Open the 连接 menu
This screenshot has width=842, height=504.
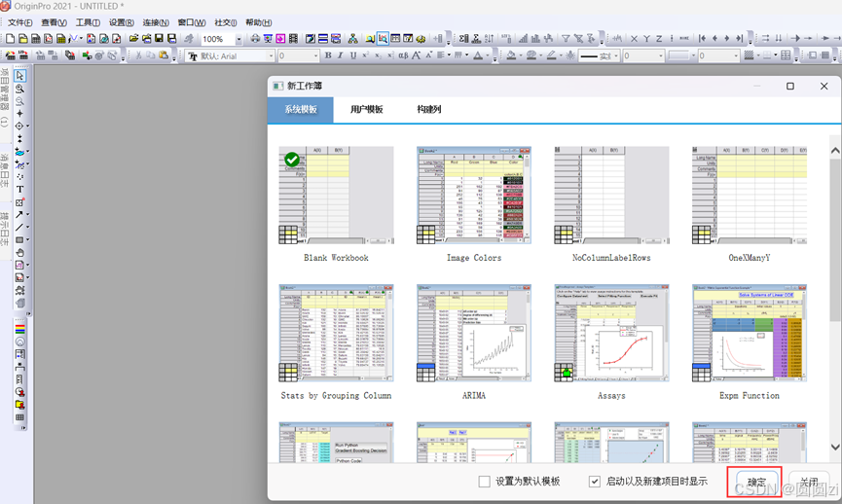click(156, 22)
